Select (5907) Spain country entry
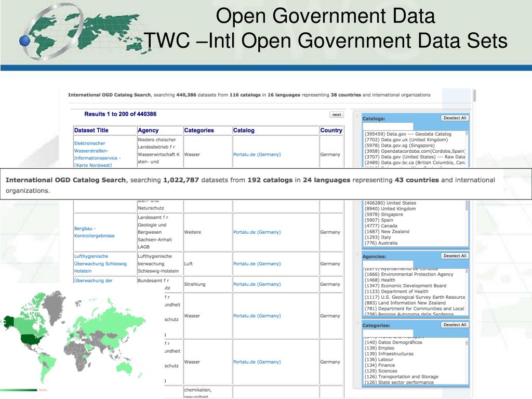532x399 pixels. point(379,220)
